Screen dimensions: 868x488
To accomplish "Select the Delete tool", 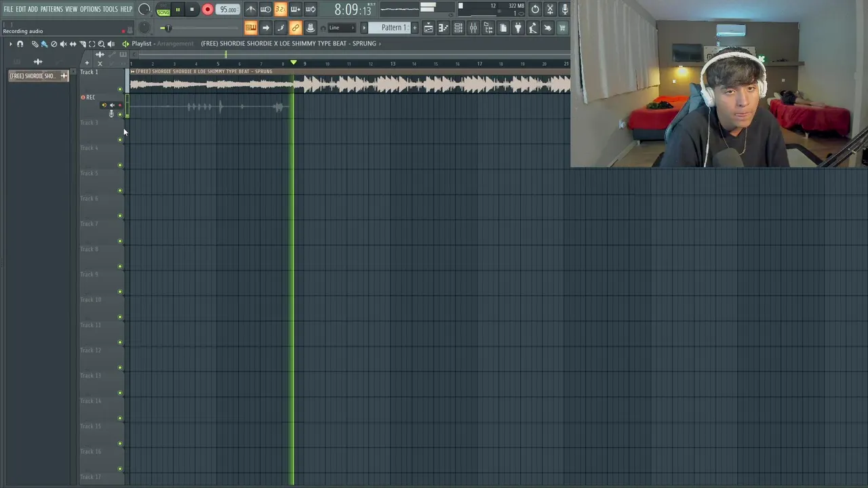I will point(54,44).
